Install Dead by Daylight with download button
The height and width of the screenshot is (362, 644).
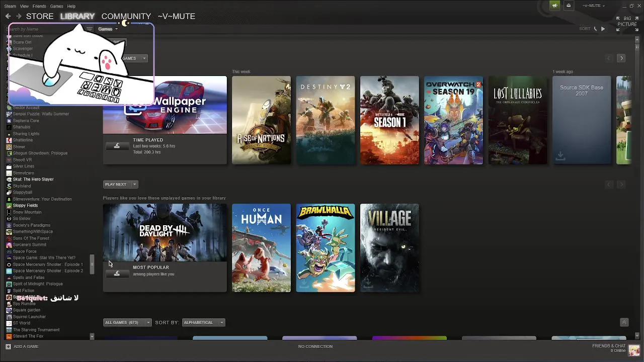click(x=117, y=274)
